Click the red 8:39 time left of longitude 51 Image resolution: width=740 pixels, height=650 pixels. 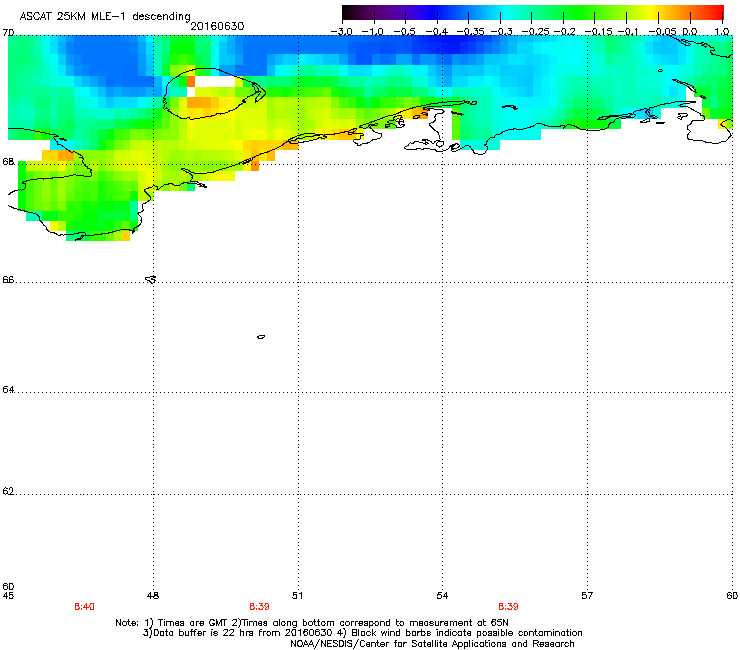(x=260, y=607)
